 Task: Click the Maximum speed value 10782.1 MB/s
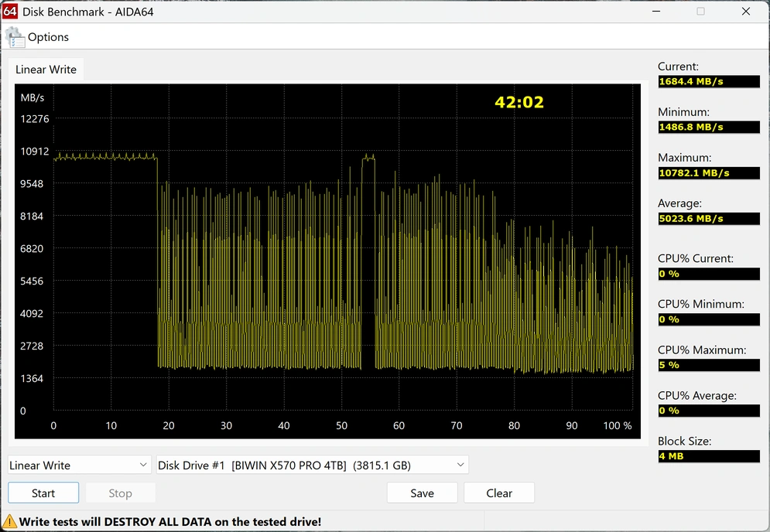708,173
